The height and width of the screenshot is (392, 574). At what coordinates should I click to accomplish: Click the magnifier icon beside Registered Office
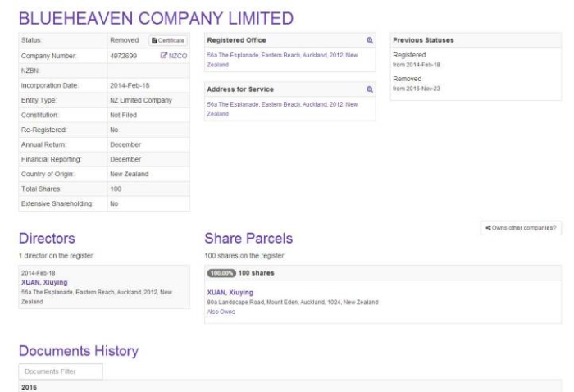370,40
